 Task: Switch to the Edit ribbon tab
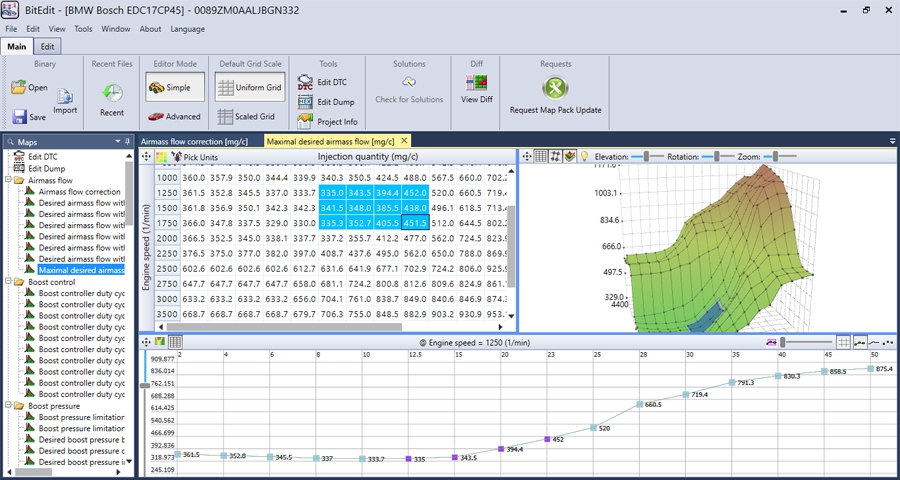pyautogui.click(x=48, y=47)
